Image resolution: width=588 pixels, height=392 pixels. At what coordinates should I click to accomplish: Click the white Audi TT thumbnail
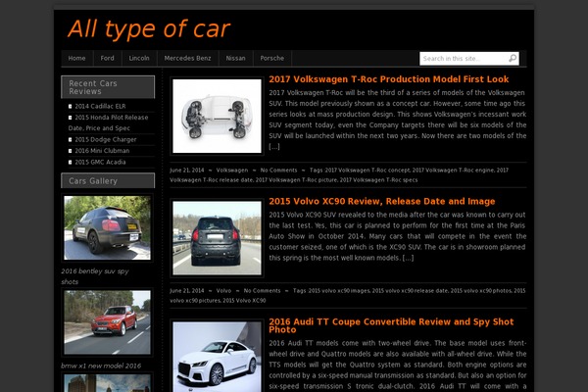tap(218, 357)
